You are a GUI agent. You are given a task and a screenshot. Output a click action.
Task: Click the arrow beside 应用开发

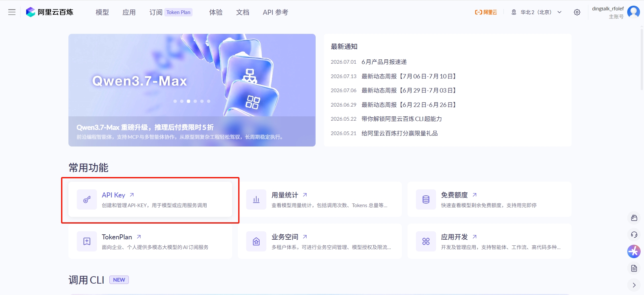pos(475,237)
